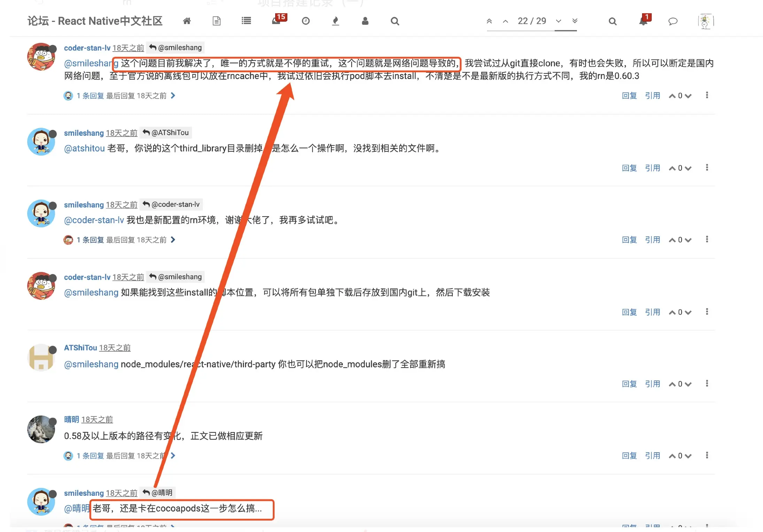Open coder-stan-lv username link in first post
This screenshot has width=763, height=532.
(87, 48)
